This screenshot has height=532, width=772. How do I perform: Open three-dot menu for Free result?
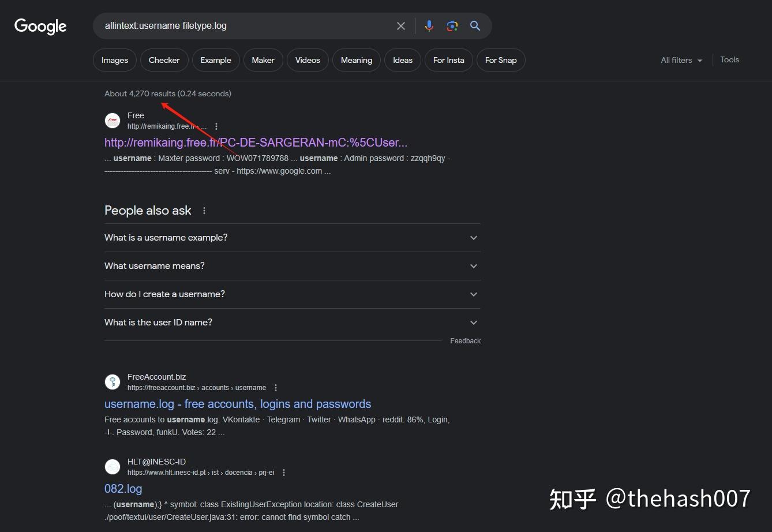click(x=216, y=126)
